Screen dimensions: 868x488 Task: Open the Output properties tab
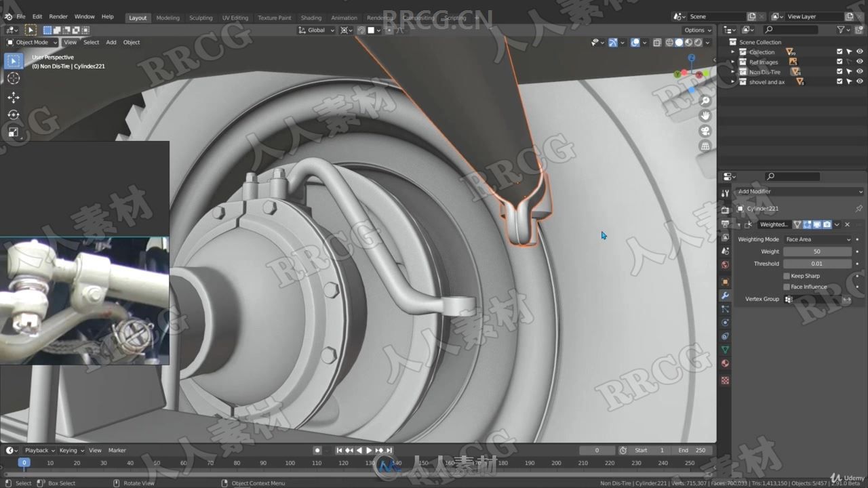click(725, 223)
